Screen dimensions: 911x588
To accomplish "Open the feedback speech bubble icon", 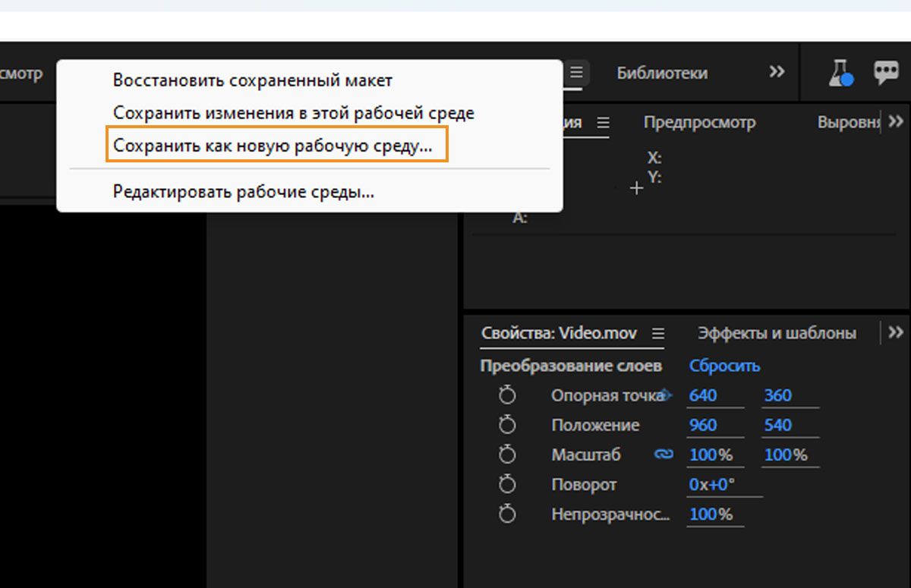I will point(885,72).
